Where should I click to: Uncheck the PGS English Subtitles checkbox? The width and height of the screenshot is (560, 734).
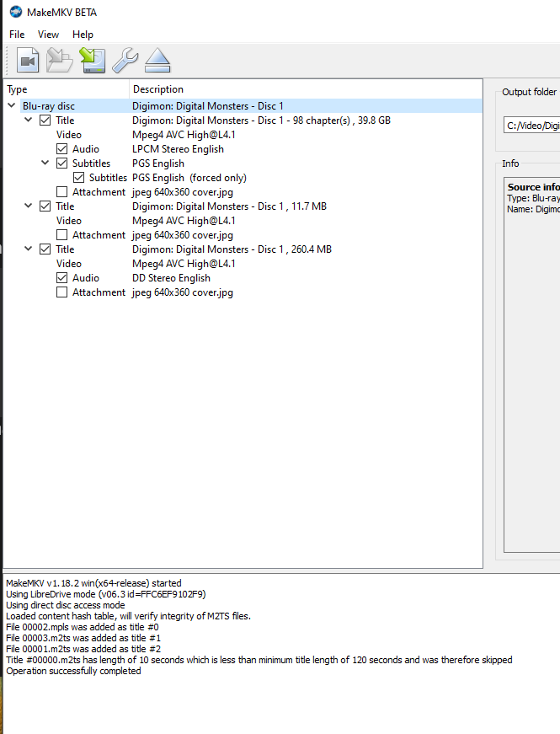click(61, 163)
